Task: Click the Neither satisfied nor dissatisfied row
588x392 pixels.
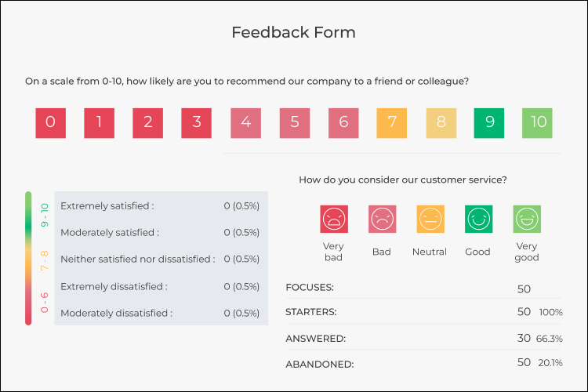Action: click(161, 259)
